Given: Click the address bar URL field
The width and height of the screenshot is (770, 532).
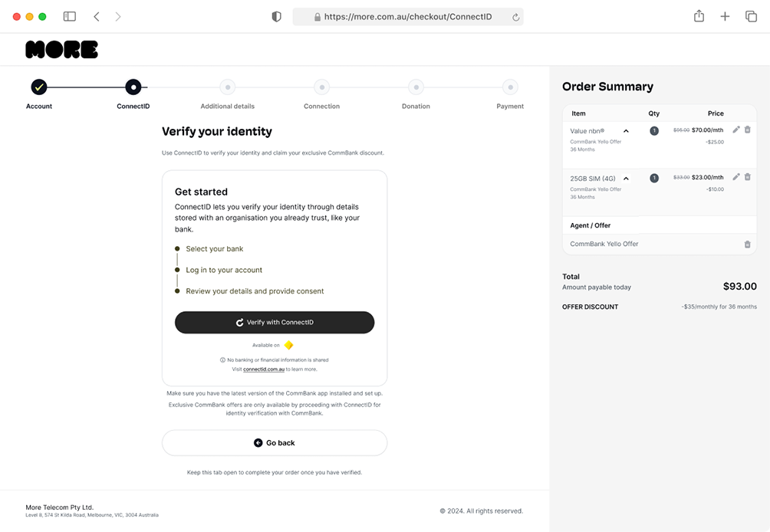Looking at the screenshot, I should (407, 17).
